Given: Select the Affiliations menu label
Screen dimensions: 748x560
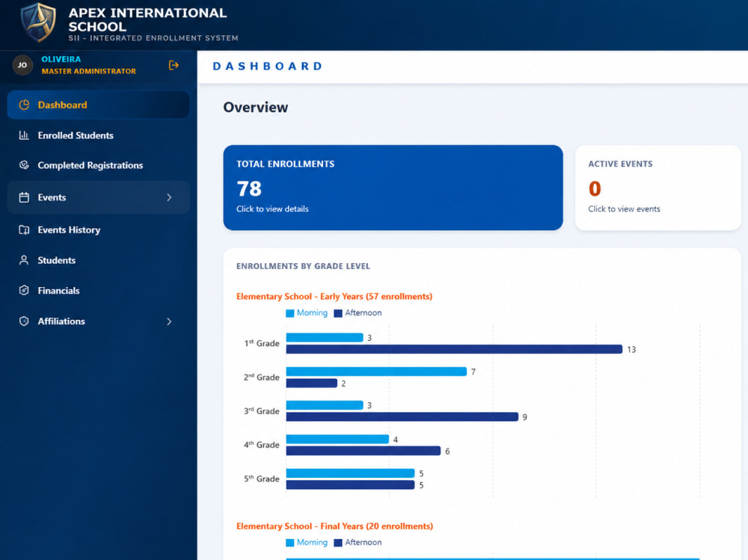Looking at the screenshot, I should tap(61, 321).
